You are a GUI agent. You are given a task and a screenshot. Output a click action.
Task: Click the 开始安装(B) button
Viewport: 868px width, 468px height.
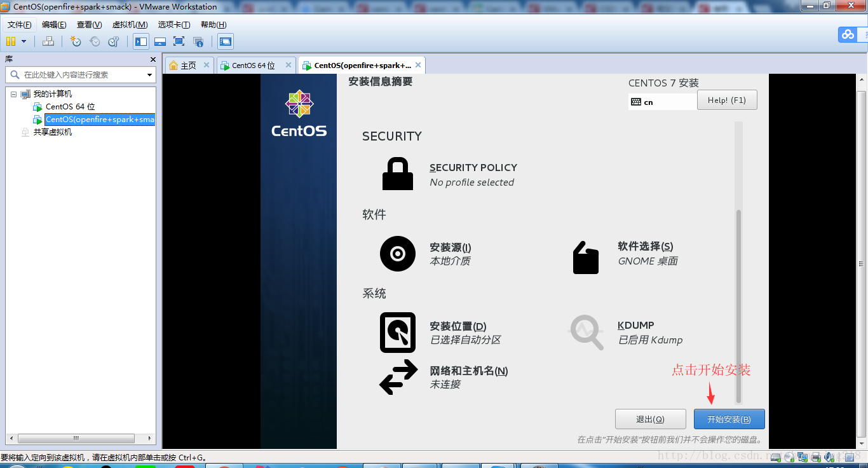click(x=729, y=419)
